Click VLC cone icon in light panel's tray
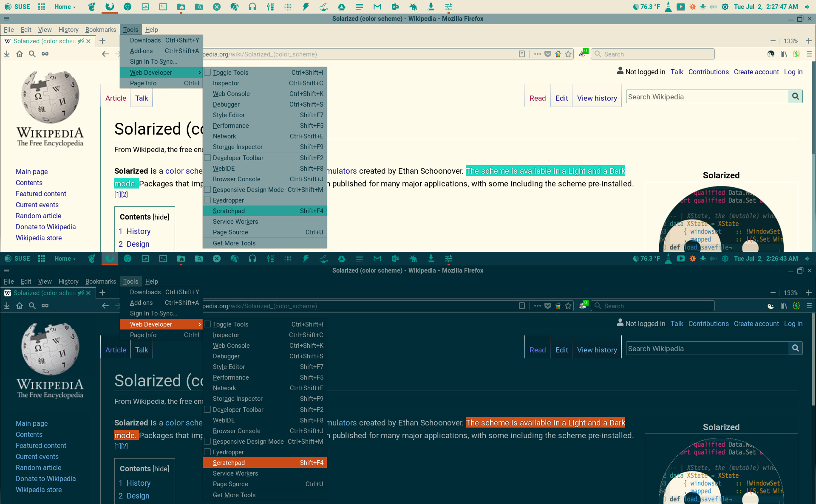The image size is (816, 504). coord(668,7)
